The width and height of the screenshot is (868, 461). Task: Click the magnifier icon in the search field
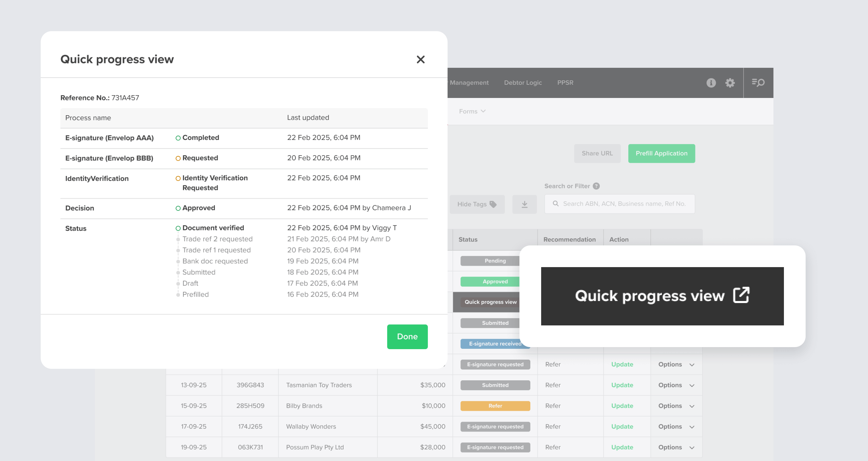pyautogui.click(x=555, y=204)
